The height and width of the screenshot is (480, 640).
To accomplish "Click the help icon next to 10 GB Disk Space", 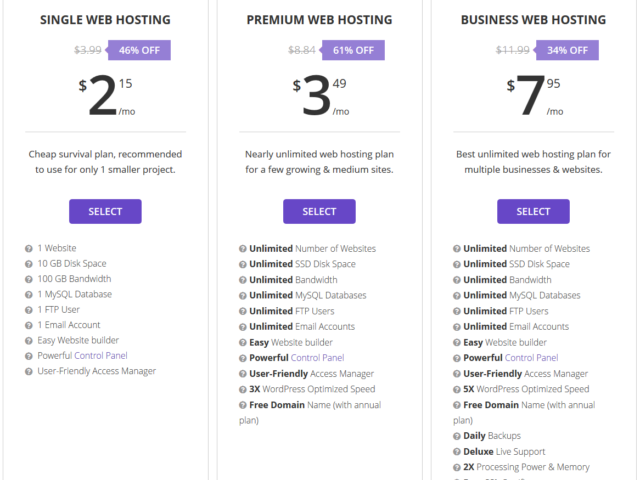I will tap(29, 264).
